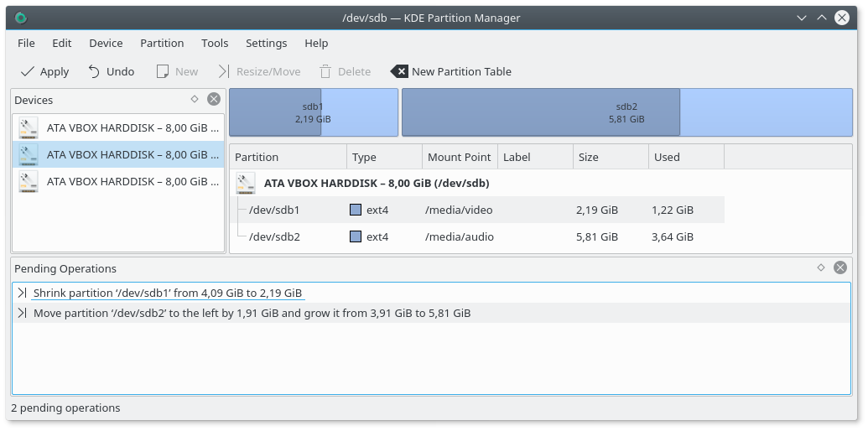Screen dimensions: 868x431
Task: Open the Partition menu
Action: [162, 43]
